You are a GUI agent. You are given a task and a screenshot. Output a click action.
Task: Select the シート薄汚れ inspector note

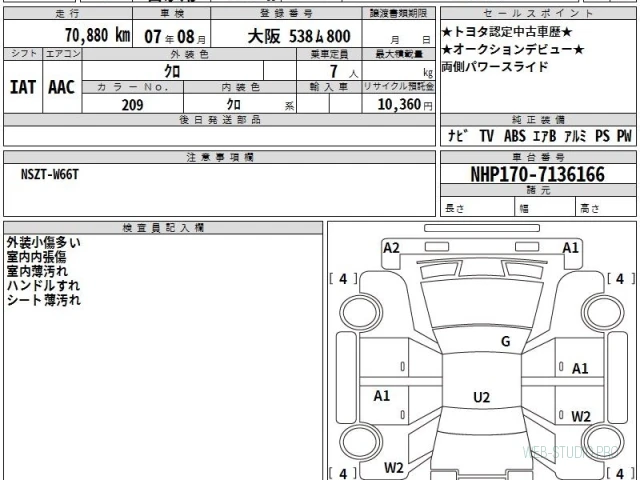[x=44, y=300]
